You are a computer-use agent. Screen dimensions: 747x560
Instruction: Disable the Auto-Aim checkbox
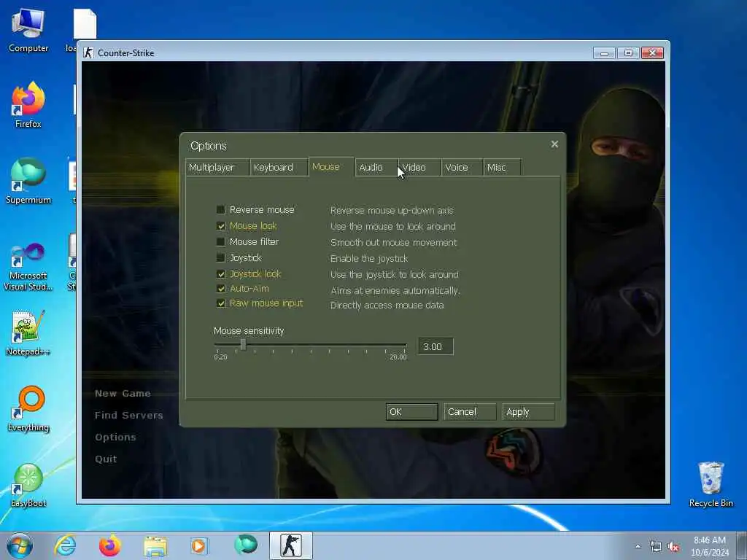coord(220,289)
